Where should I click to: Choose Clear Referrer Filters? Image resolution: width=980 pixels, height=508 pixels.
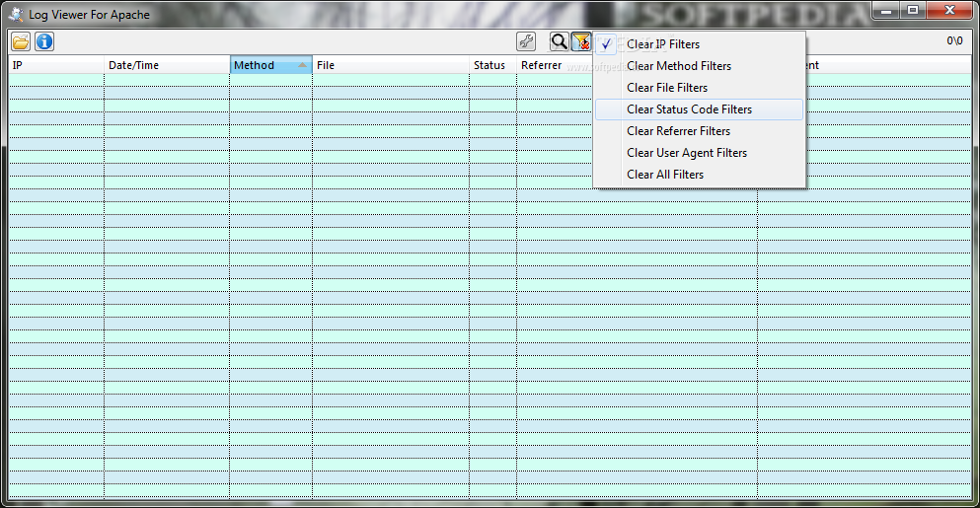pyautogui.click(x=699, y=131)
